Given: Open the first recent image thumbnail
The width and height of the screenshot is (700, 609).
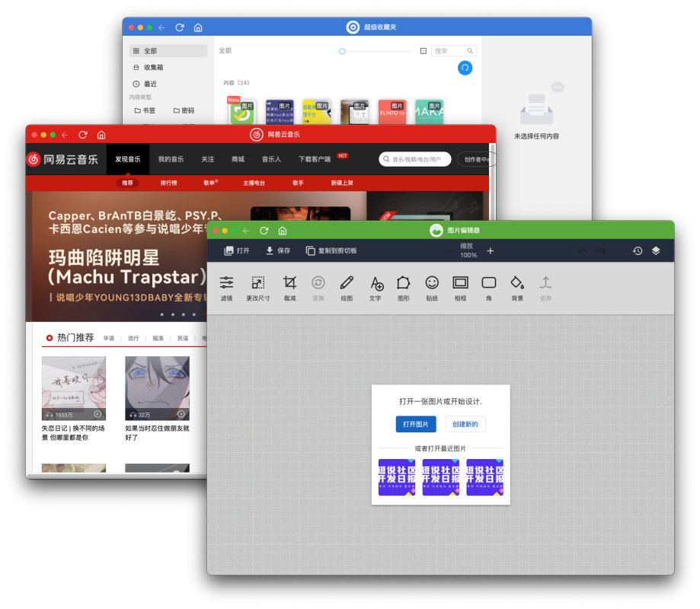Looking at the screenshot, I should click(397, 477).
